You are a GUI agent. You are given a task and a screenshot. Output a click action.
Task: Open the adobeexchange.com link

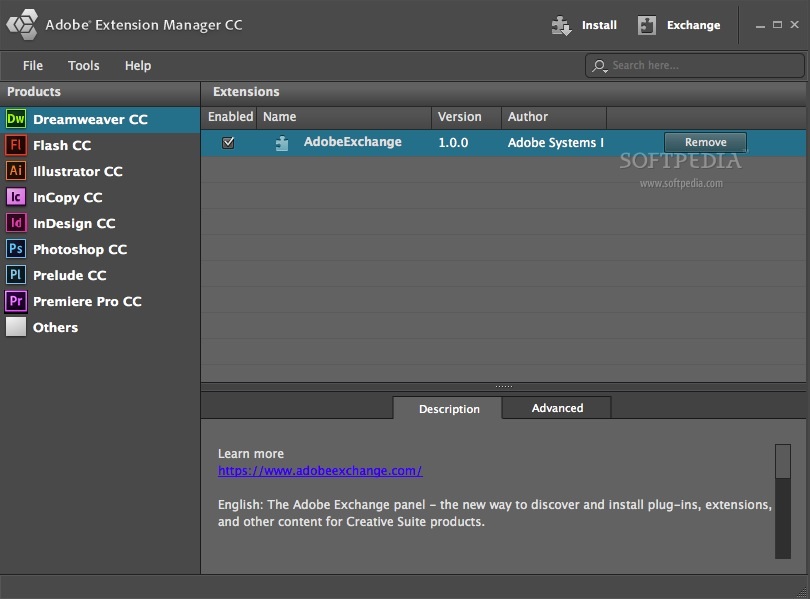pyautogui.click(x=320, y=470)
